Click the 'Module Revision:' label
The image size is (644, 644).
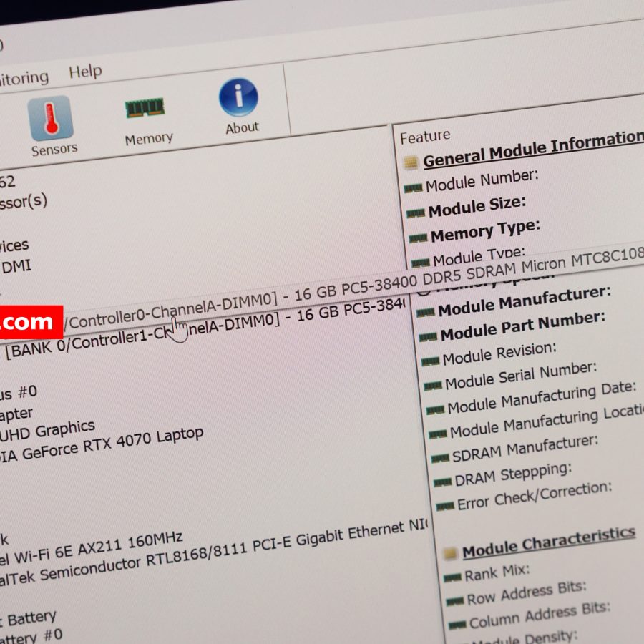[x=499, y=353]
